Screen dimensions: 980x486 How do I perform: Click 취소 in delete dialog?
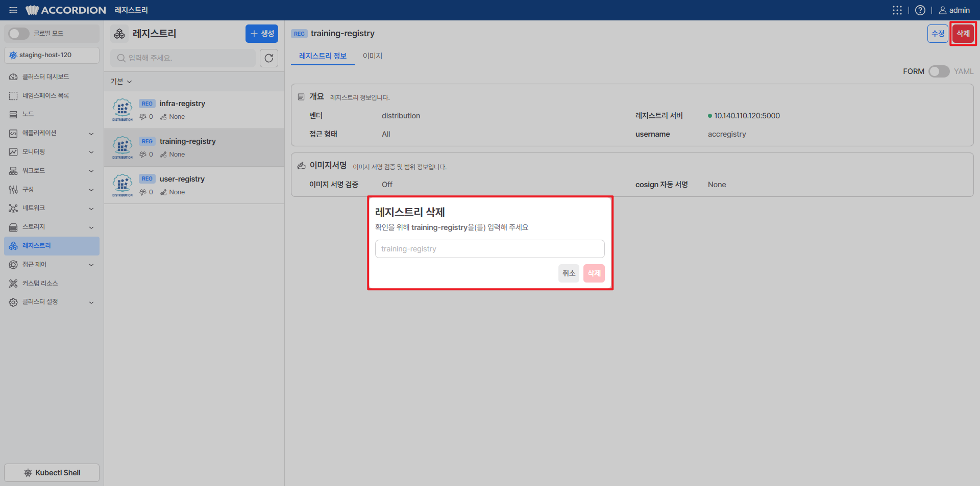(569, 273)
